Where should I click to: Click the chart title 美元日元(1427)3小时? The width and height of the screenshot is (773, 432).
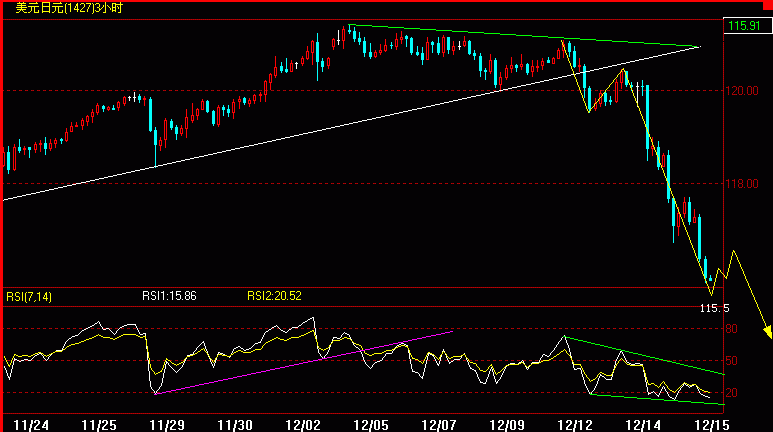tap(69, 8)
